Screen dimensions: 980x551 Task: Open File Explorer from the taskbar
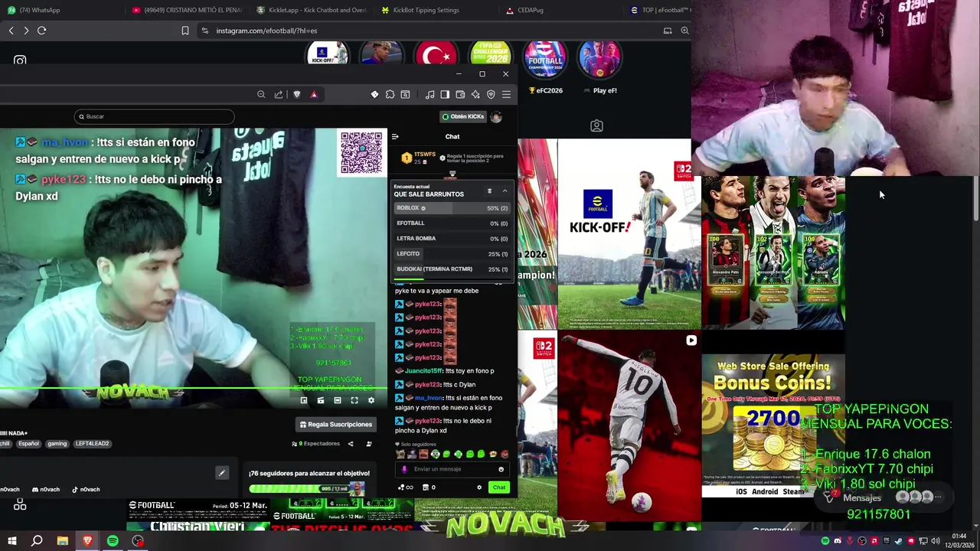click(62, 541)
